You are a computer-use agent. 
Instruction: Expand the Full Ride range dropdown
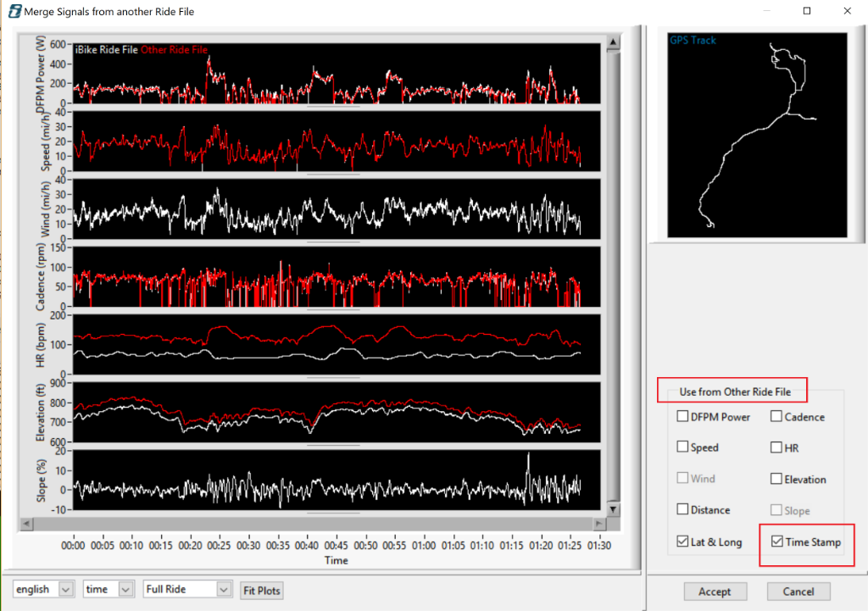click(224, 589)
